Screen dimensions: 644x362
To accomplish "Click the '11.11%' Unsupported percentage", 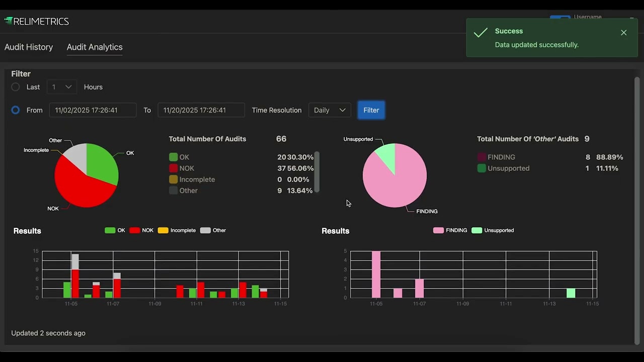I will click(x=607, y=168).
